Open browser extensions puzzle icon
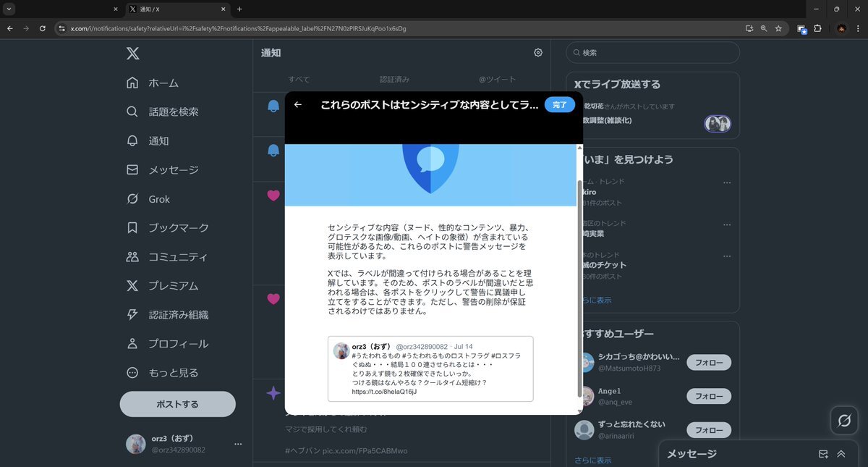 (818, 28)
